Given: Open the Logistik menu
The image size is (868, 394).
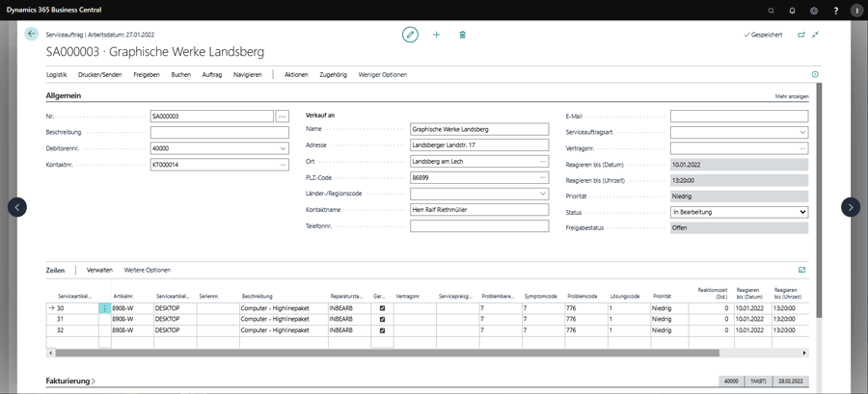Looking at the screenshot, I should (x=57, y=74).
